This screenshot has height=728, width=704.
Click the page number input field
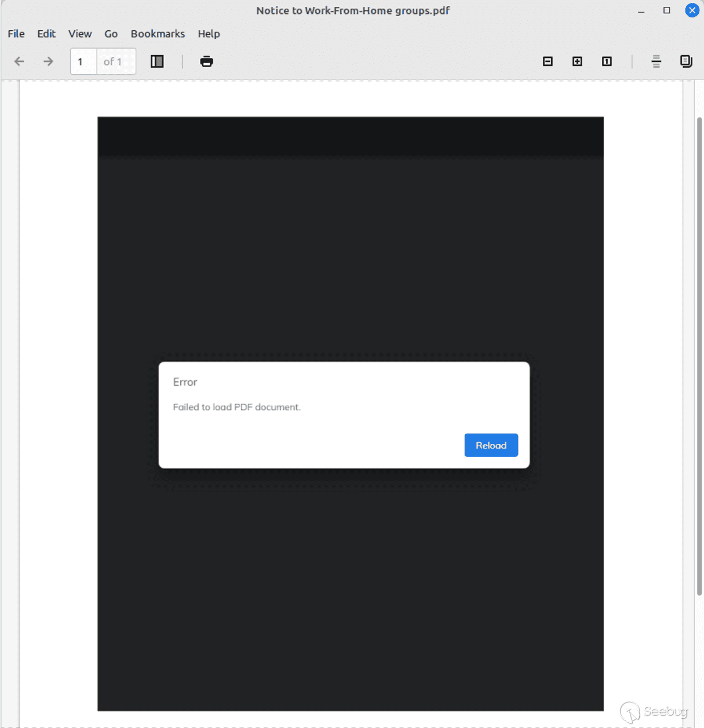click(x=82, y=61)
